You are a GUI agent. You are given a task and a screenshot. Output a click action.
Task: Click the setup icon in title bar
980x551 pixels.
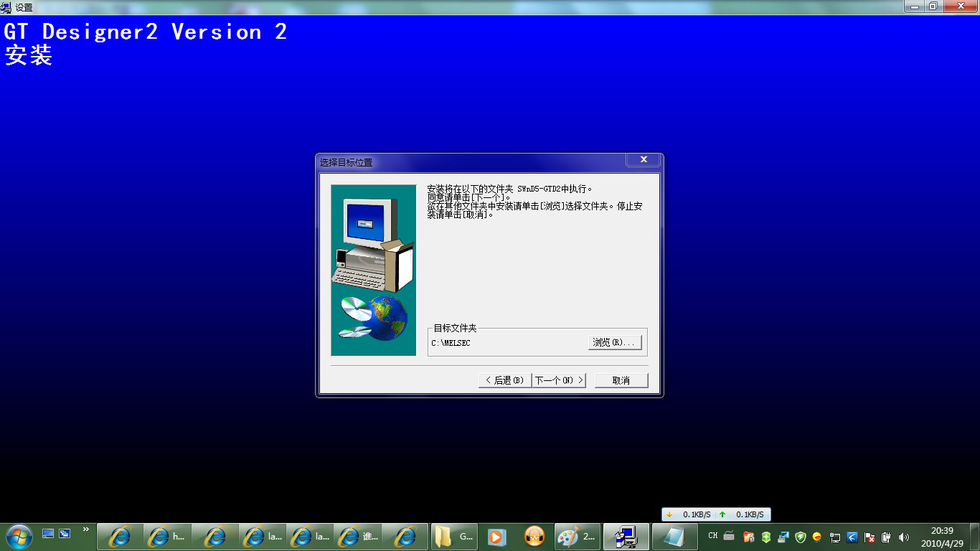point(6,6)
